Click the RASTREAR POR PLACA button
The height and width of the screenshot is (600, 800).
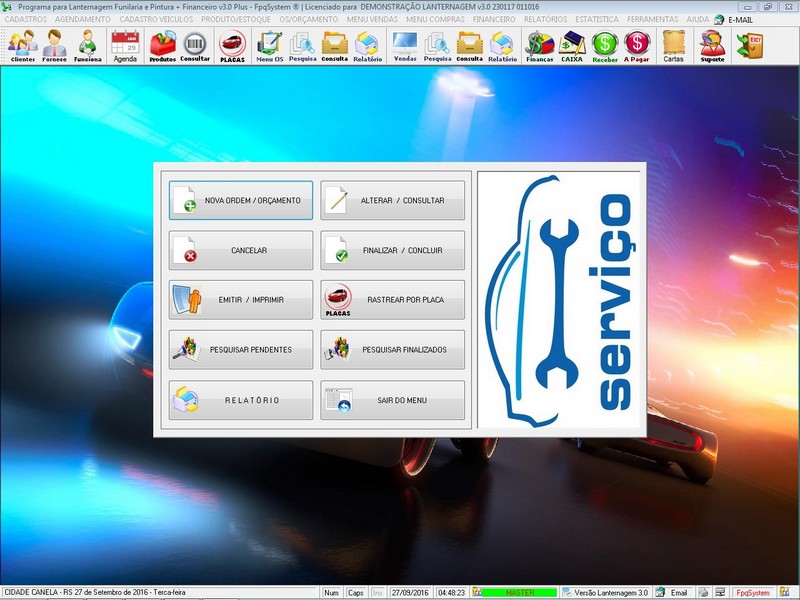(393, 300)
